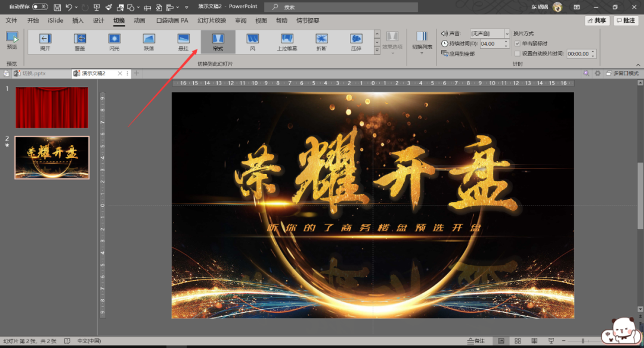The image size is (644, 348).
Task: Select slide 1 red curtain thumbnail
Action: pos(51,108)
